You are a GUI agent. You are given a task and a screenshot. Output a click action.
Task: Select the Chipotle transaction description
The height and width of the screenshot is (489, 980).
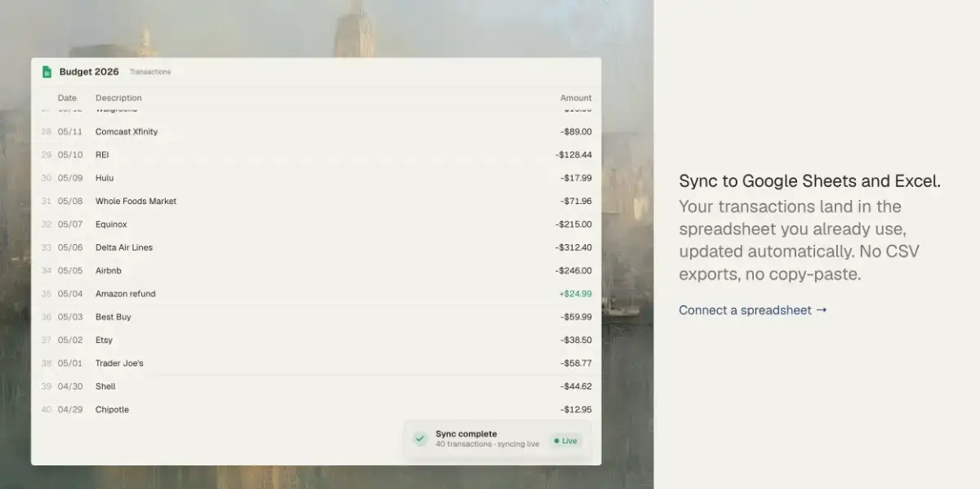pyautogui.click(x=112, y=410)
